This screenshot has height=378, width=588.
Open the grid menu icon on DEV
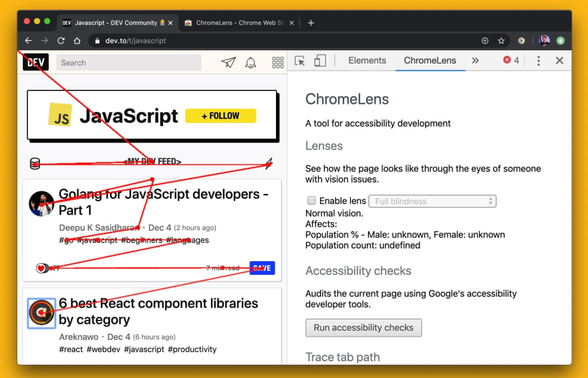tap(278, 62)
